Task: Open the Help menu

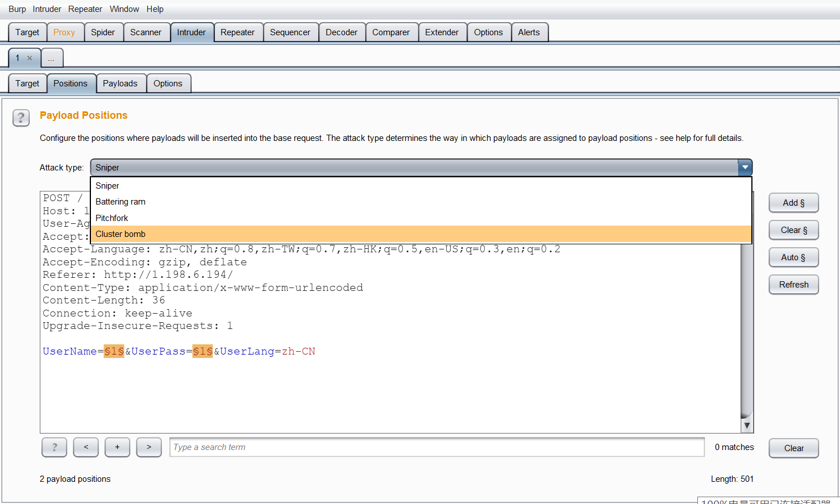Action: 155,9
